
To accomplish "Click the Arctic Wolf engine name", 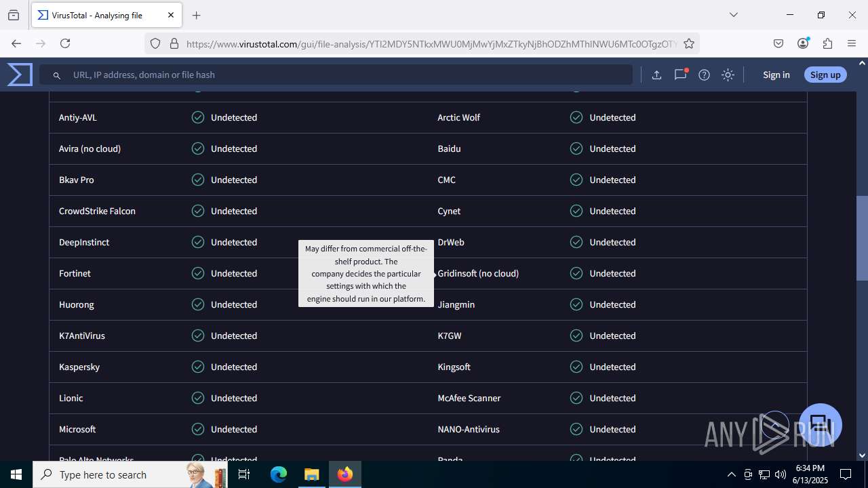I will coord(458,117).
